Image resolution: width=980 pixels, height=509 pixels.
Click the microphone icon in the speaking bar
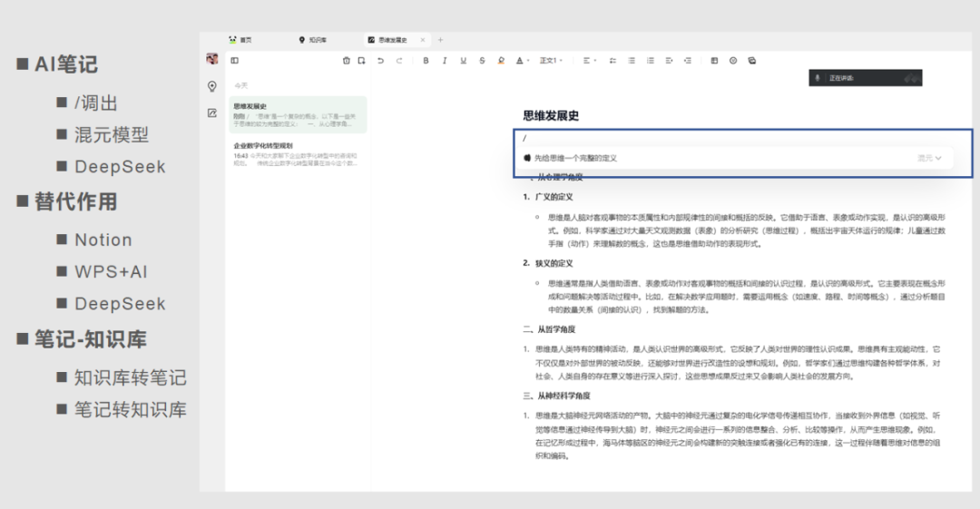[x=818, y=78]
